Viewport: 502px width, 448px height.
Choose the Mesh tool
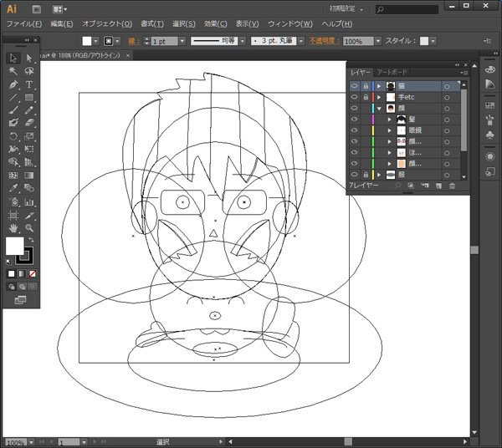point(13,176)
